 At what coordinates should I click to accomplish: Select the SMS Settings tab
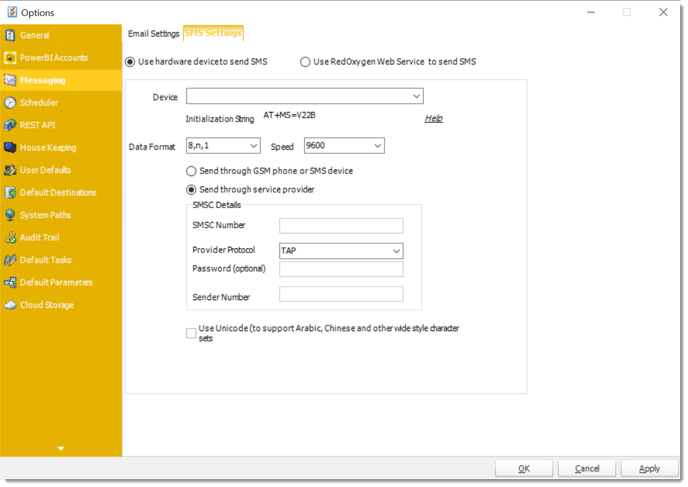(x=213, y=33)
